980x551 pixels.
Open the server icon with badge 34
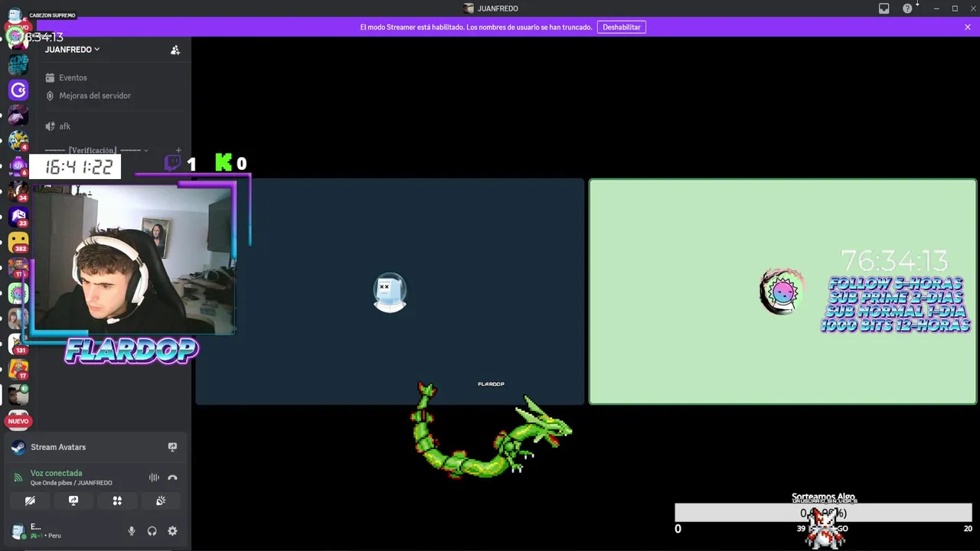click(18, 191)
